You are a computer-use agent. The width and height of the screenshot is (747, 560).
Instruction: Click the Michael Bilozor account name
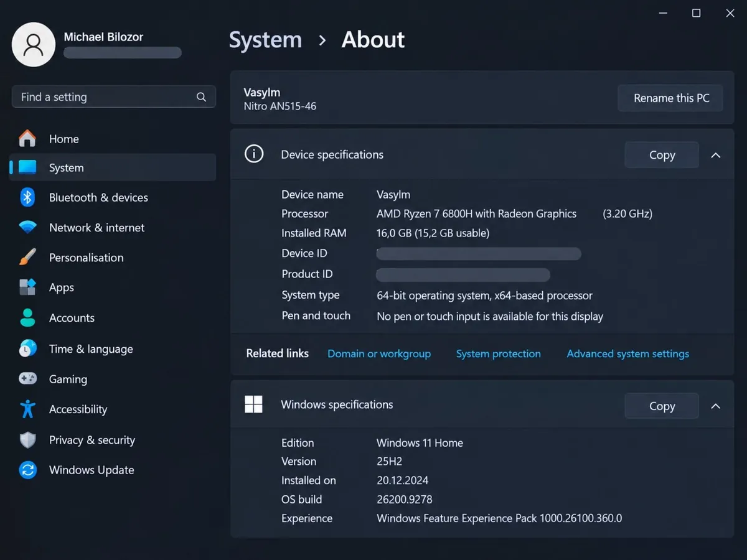click(103, 37)
